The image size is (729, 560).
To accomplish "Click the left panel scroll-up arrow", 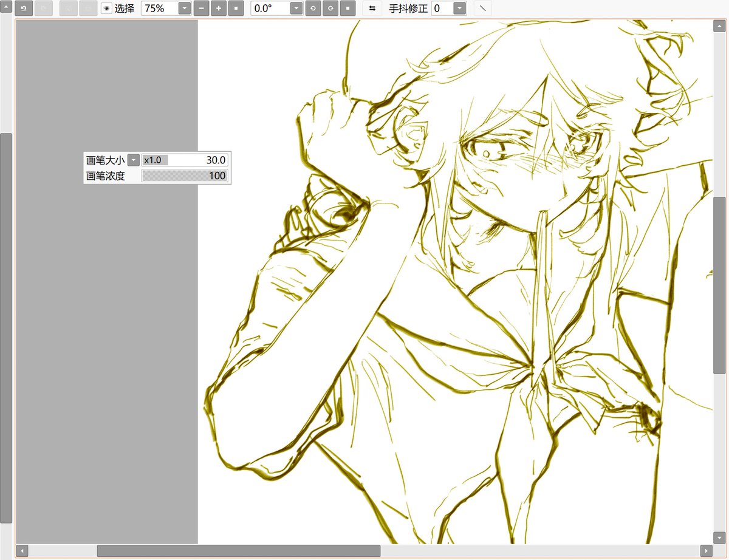I will [x=6, y=7].
